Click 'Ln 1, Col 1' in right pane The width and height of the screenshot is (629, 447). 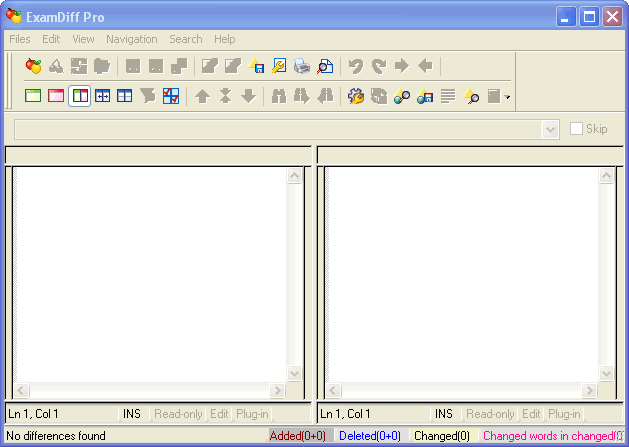tap(345, 414)
